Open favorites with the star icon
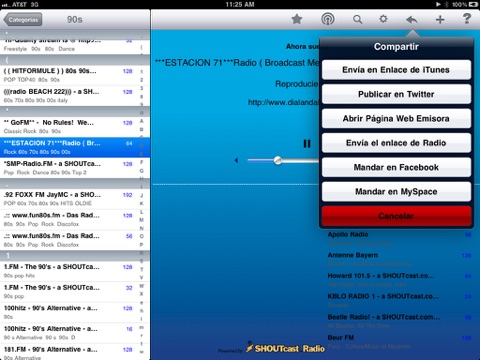This screenshot has height=360, width=480. (296, 19)
